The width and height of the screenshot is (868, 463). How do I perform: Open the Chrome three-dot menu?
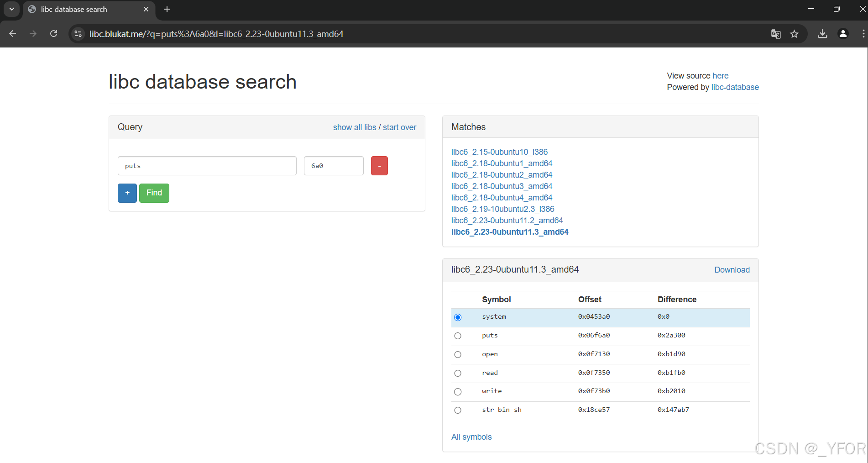click(863, 34)
